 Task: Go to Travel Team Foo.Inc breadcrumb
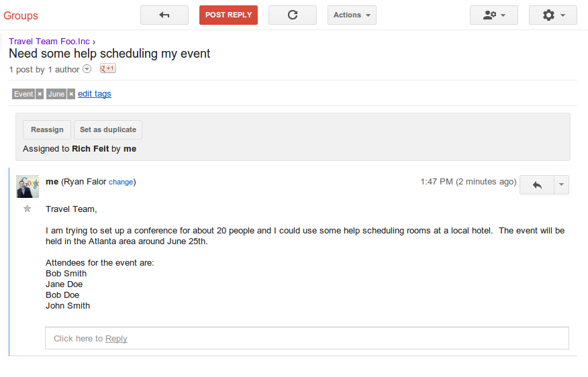click(x=49, y=42)
